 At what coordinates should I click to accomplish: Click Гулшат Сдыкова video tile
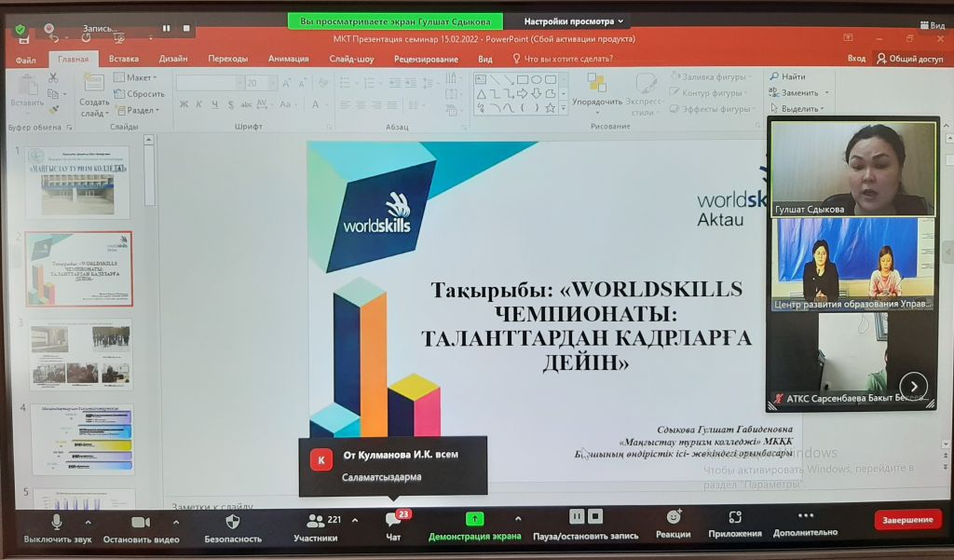click(853, 169)
